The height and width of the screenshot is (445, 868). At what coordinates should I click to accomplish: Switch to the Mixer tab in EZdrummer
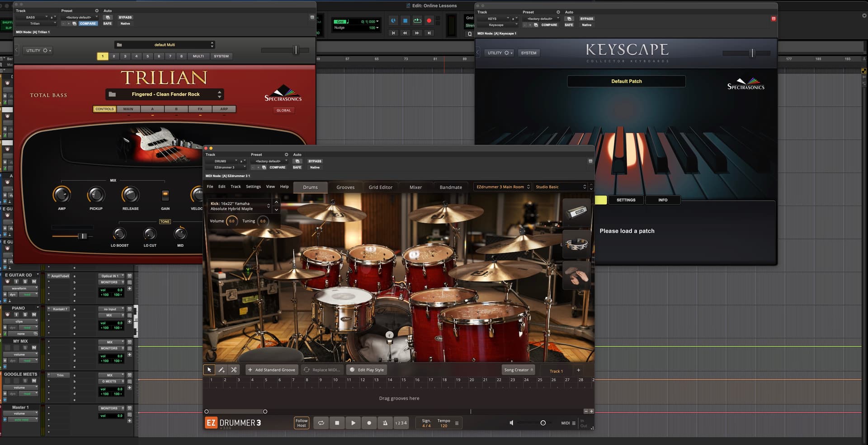(x=415, y=187)
